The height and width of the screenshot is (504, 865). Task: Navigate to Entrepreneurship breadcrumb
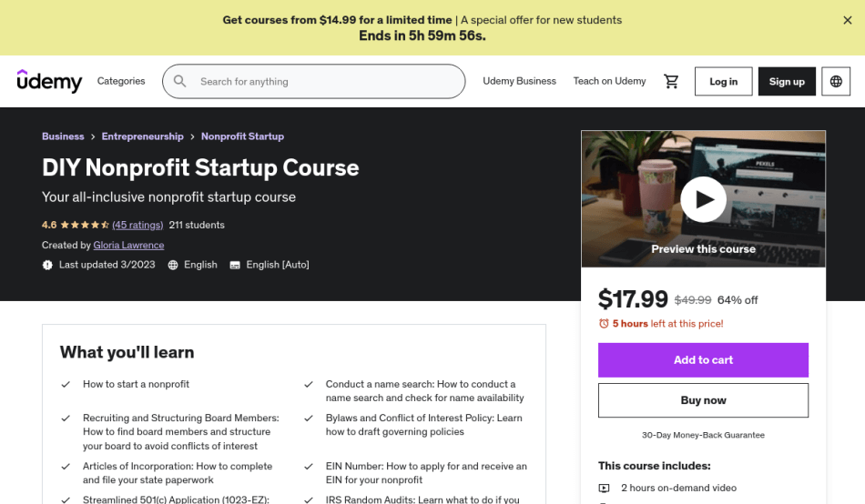pos(142,136)
